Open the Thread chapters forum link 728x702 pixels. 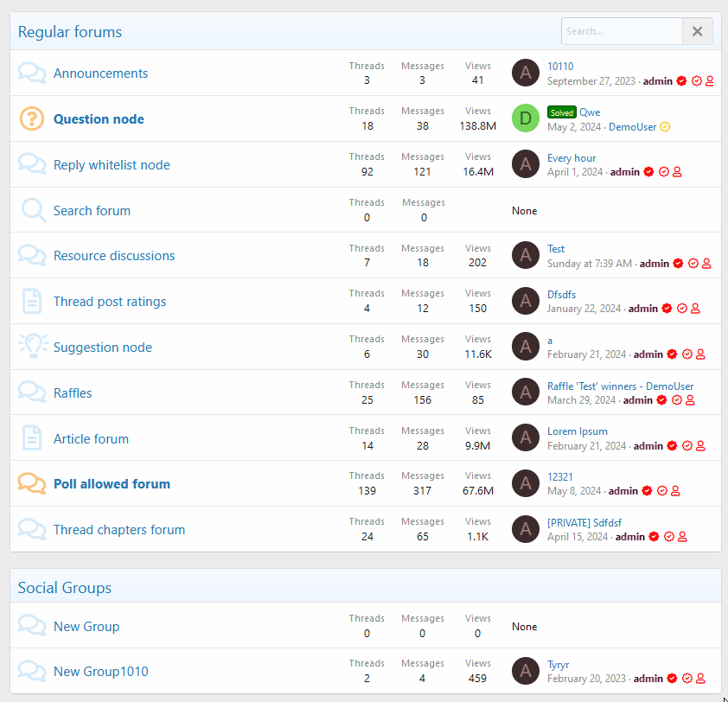click(119, 530)
